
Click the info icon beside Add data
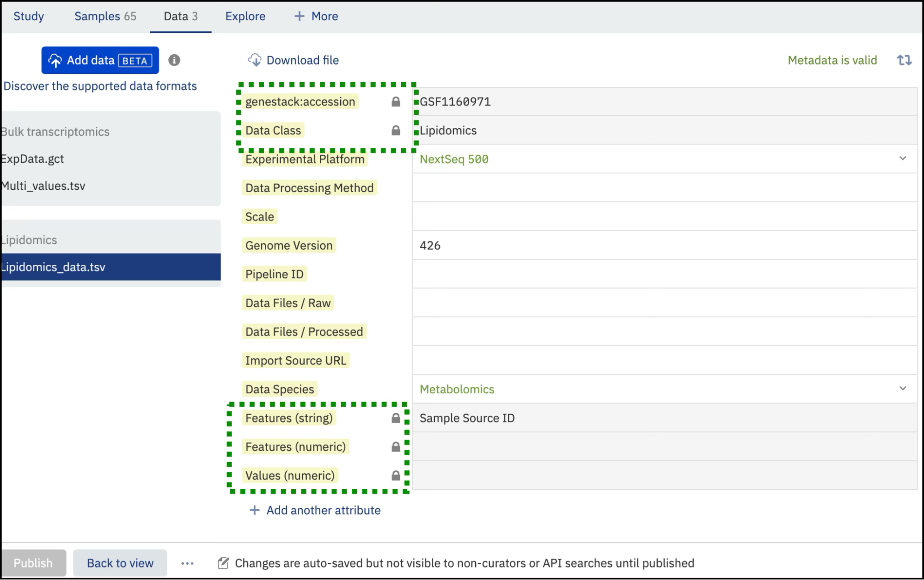(174, 60)
